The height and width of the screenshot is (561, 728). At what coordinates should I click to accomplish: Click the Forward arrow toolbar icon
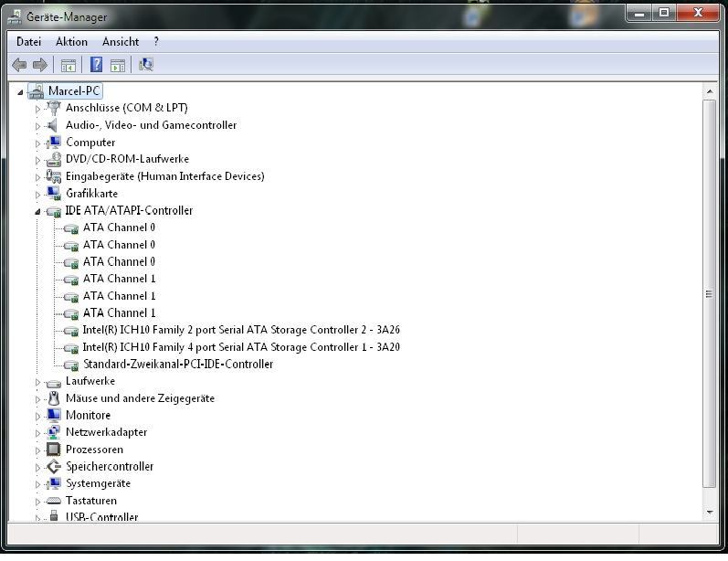pos(40,65)
